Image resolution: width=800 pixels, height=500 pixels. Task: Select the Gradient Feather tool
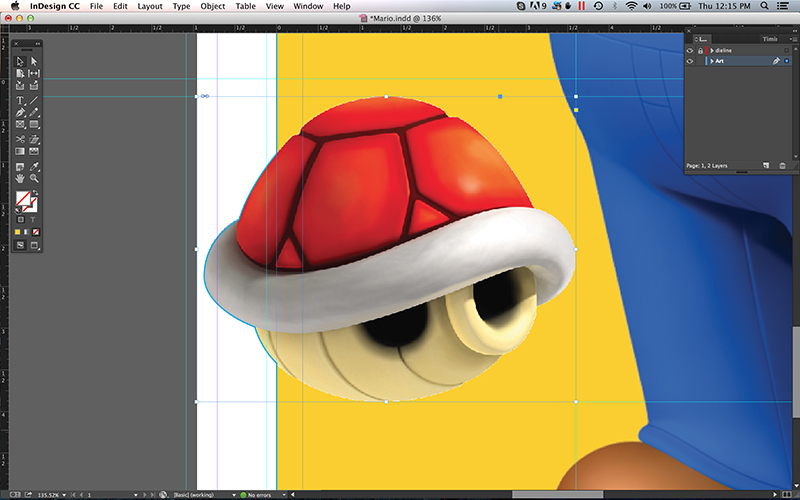[34, 151]
